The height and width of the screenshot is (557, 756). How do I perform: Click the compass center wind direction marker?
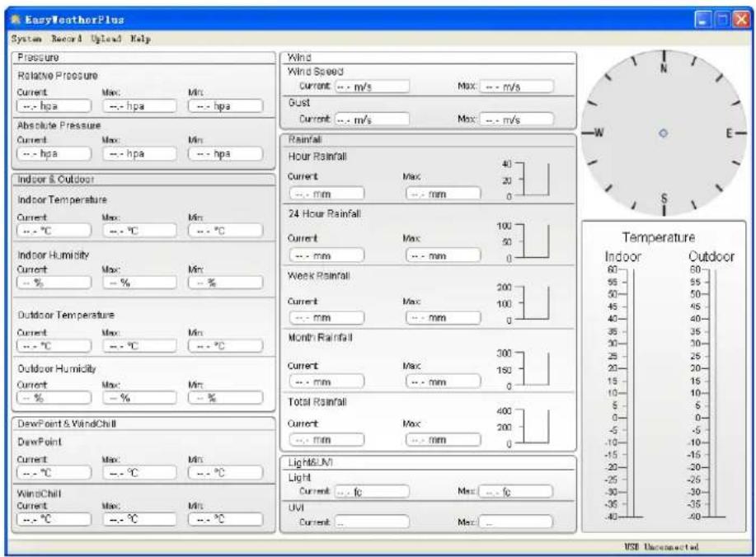point(663,133)
